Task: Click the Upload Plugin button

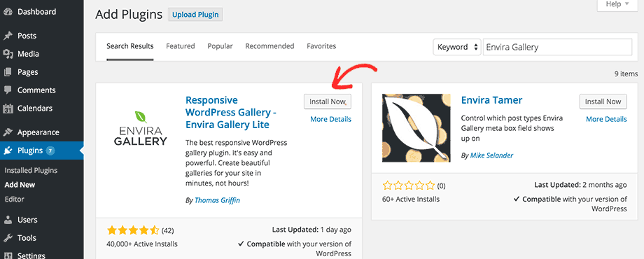Action: (195, 15)
